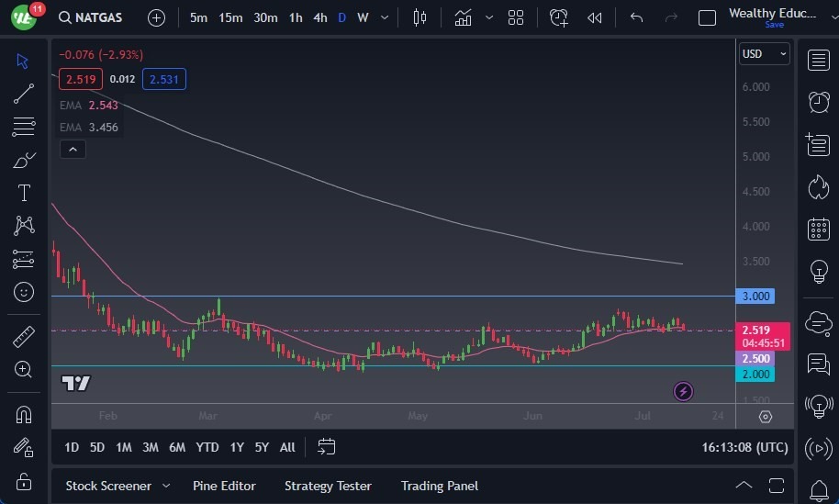Screen dimensions: 839x504
Task: Click the zoom in magnifier tool
Action: tap(24, 369)
